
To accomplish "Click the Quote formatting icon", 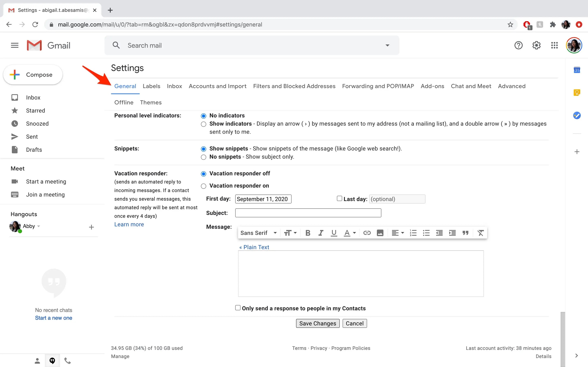I will [x=465, y=233].
